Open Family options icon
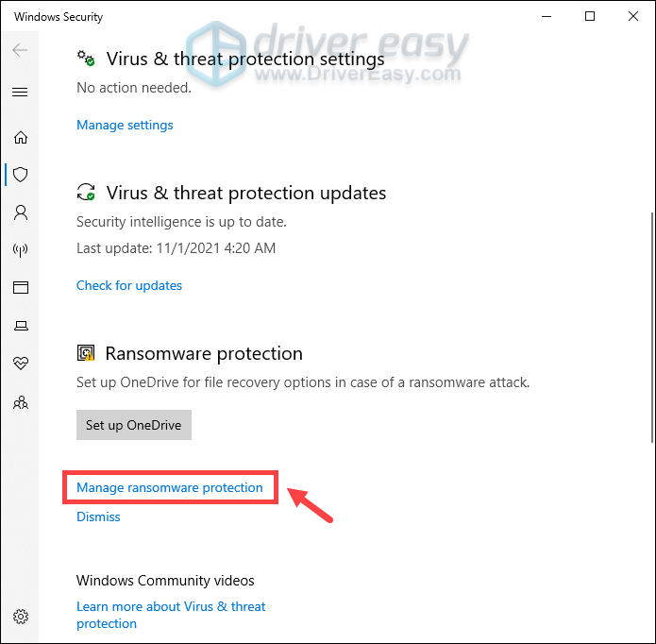 (21, 402)
